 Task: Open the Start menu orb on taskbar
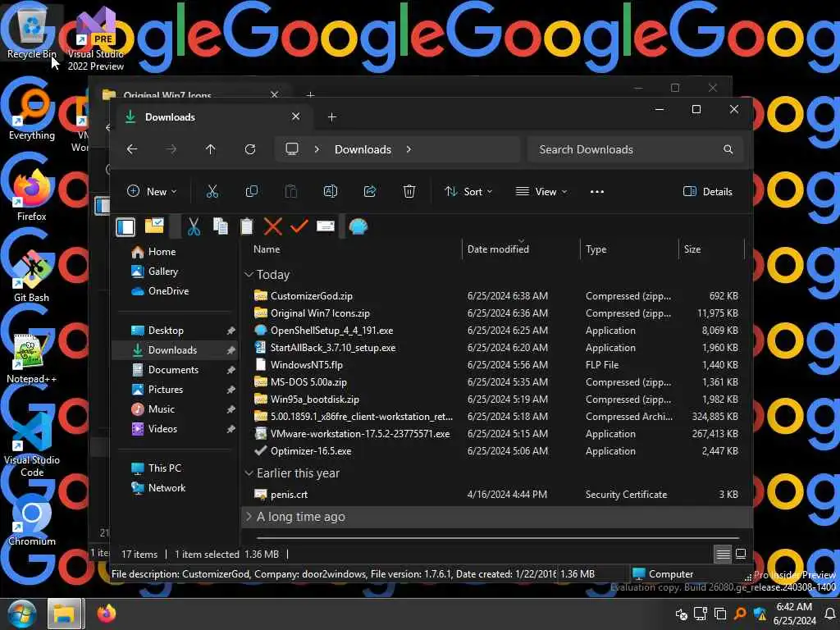click(x=21, y=614)
